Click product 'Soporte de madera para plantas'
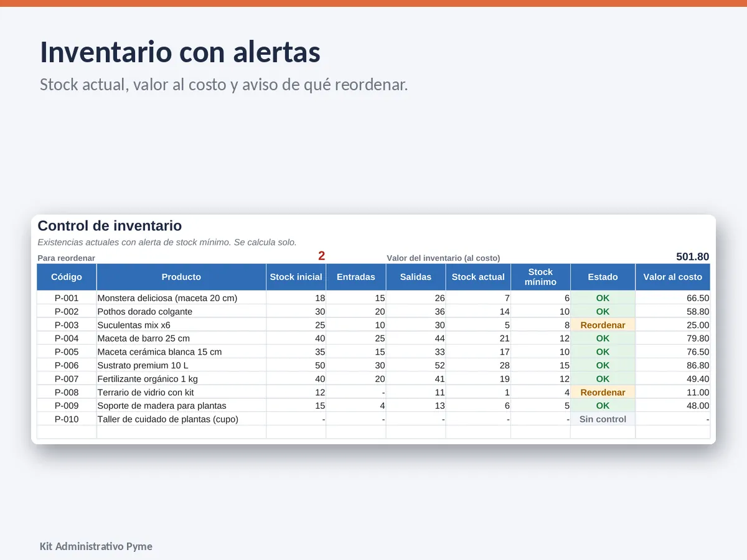This screenshot has height=560, width=747. point(162,406)
